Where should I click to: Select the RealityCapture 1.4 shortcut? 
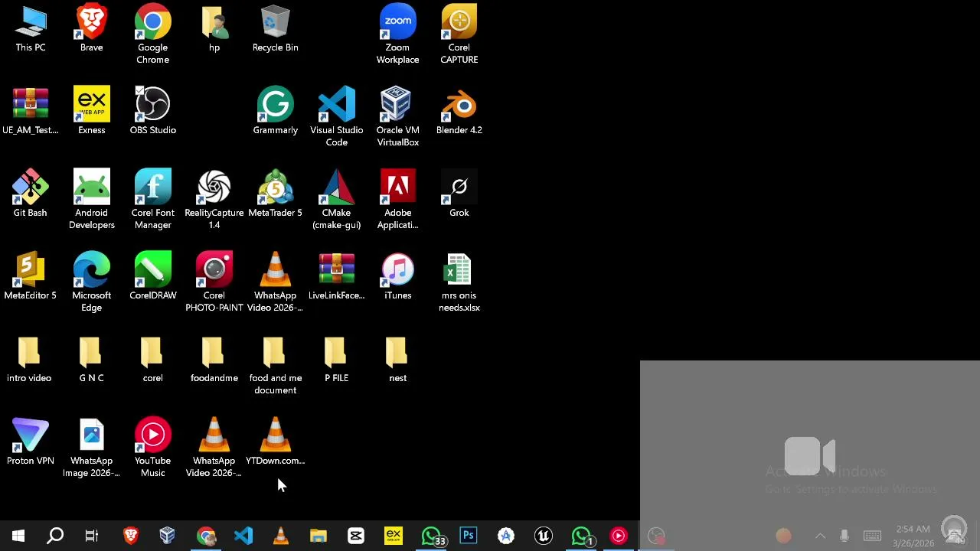(x=214, y=200)
